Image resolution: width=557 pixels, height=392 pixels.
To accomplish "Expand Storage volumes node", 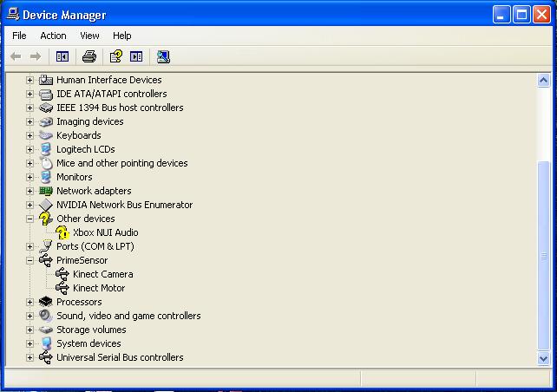I will coord(29,330).
